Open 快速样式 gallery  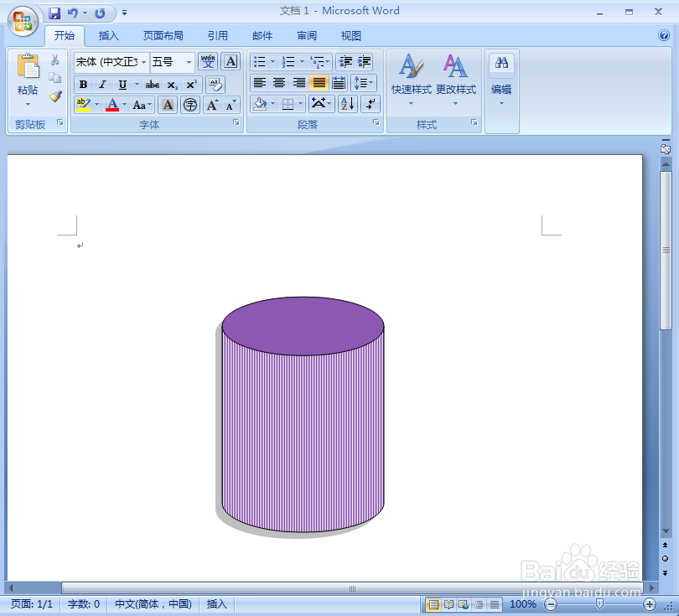pyautogui.click(x=412, y=80)
